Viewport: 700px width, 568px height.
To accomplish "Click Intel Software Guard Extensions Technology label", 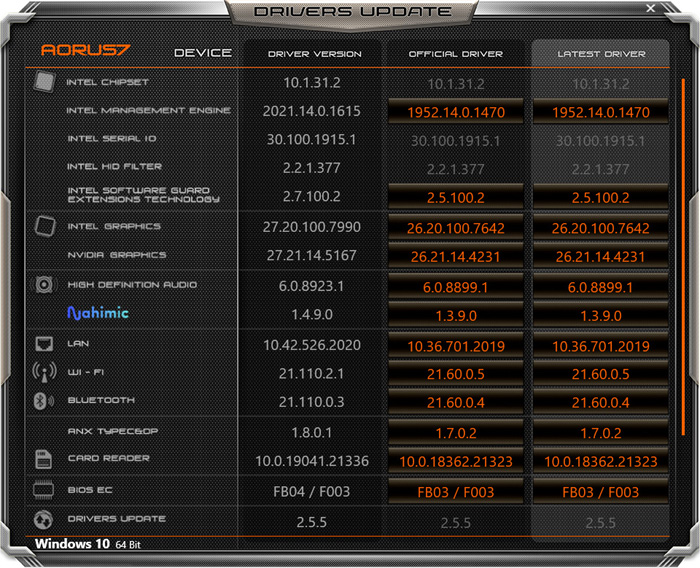I will coord(143,195).
